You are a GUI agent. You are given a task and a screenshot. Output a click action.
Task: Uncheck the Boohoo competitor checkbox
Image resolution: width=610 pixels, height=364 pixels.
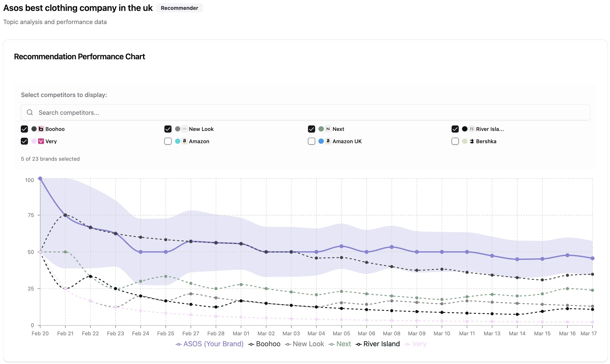(24, 129)
